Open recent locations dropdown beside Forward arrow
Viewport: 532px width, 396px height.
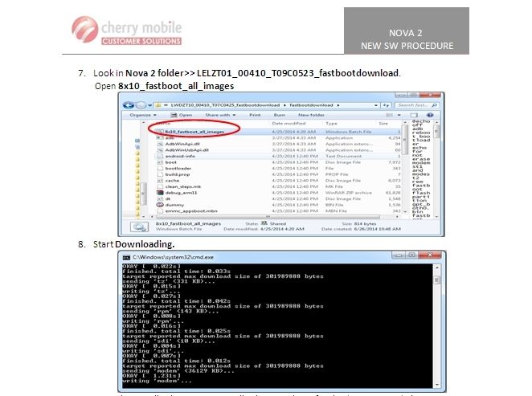(x=149, y=105)
